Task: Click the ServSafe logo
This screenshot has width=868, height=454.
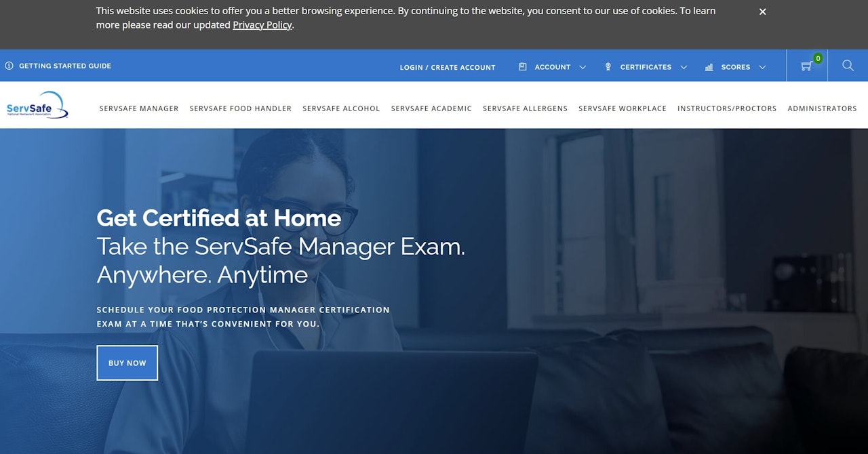Action: [x=37, y=106]
